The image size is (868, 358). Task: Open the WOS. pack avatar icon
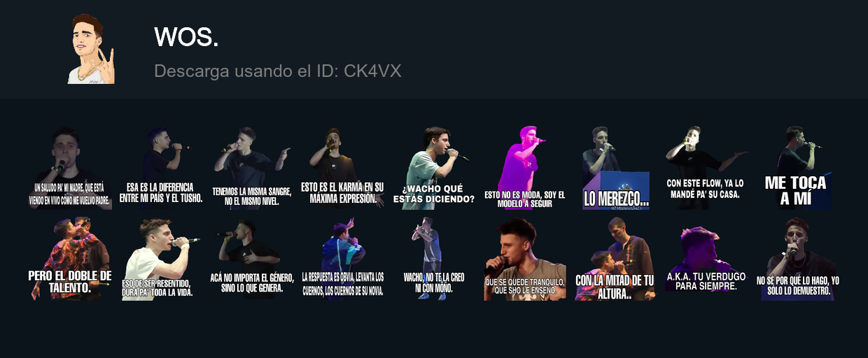point(91,49)
